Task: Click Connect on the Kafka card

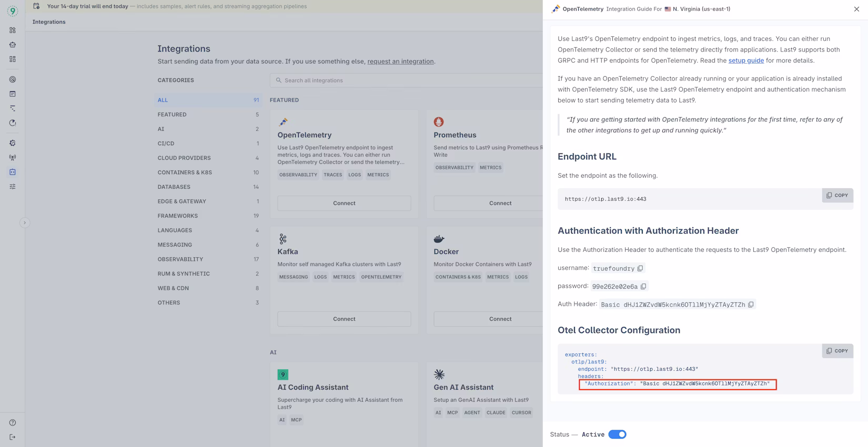Action: click(x=344, y=319)
